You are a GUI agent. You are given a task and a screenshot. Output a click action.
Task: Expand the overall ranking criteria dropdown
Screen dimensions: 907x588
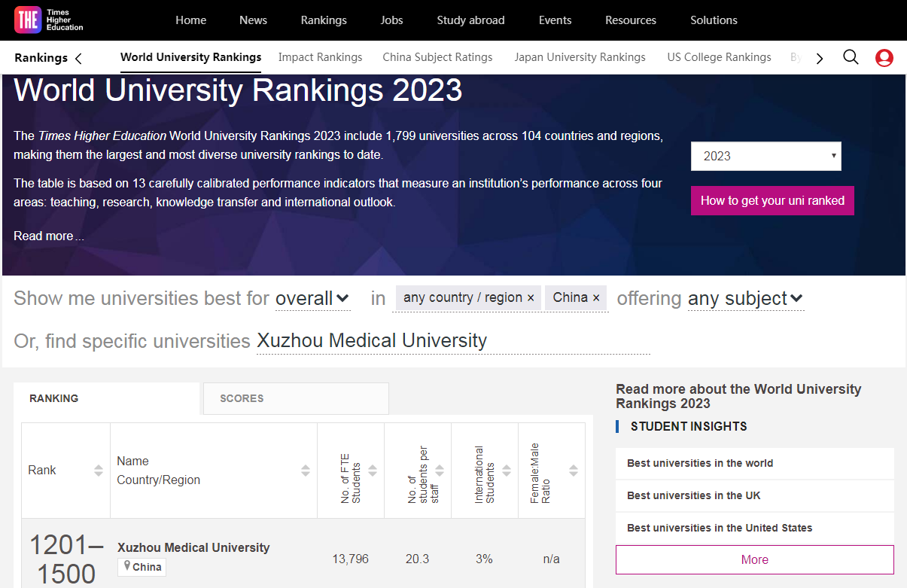coord(312,299)
